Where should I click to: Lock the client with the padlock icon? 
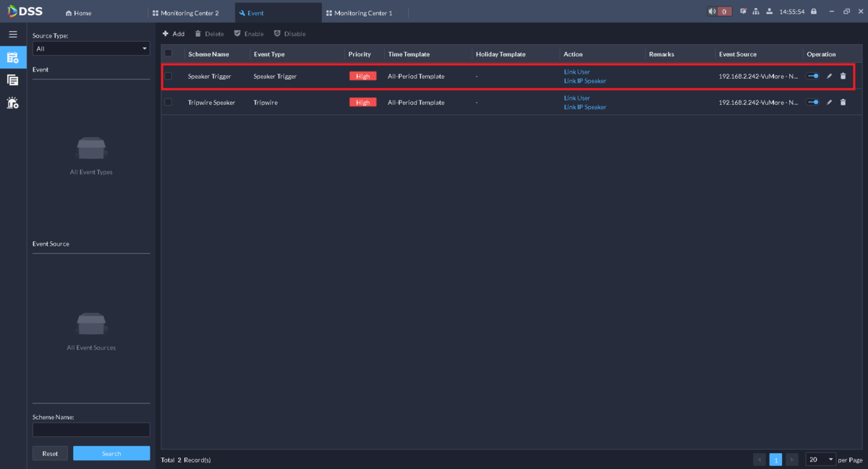(x=814, y=12)
